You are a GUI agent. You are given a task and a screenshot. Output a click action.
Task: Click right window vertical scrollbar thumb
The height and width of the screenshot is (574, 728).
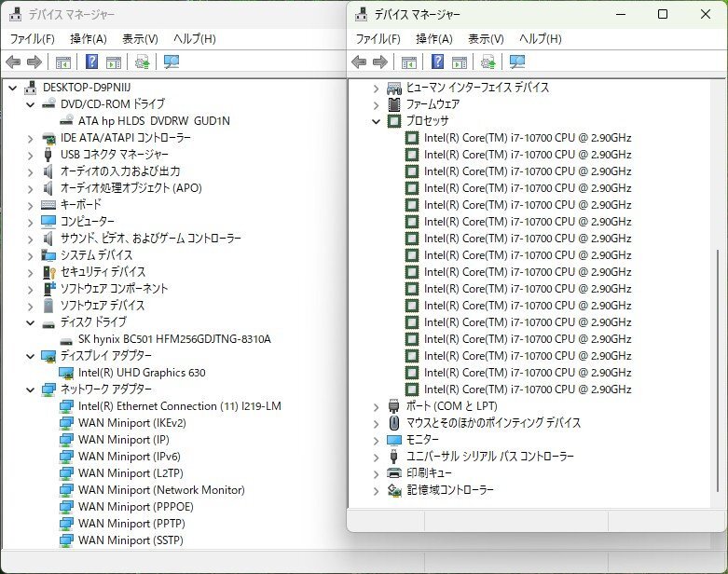coord(718,371)
